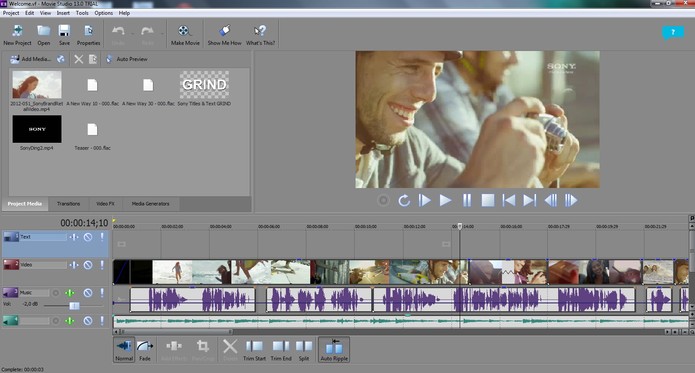This screenshot has height=373, width=695.
Task: Go to the start of the project
Action: click(509, 201)
